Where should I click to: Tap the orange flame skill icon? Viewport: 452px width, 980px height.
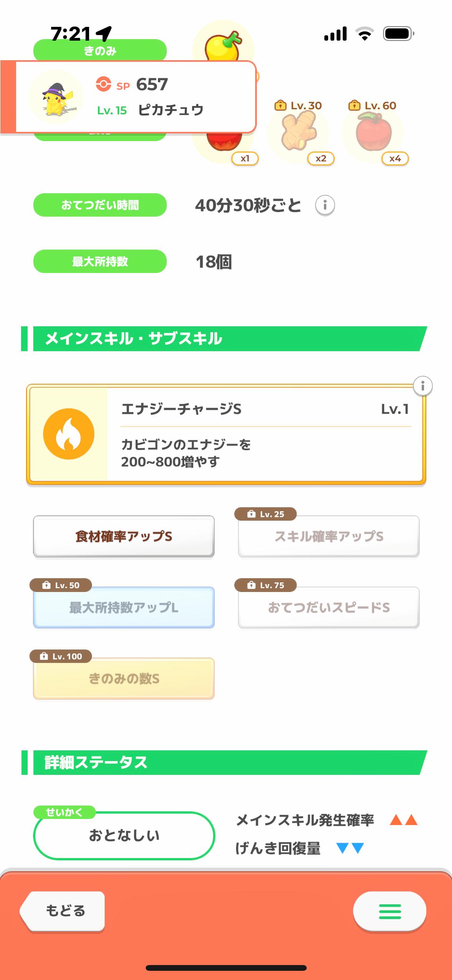coord(69,434)
